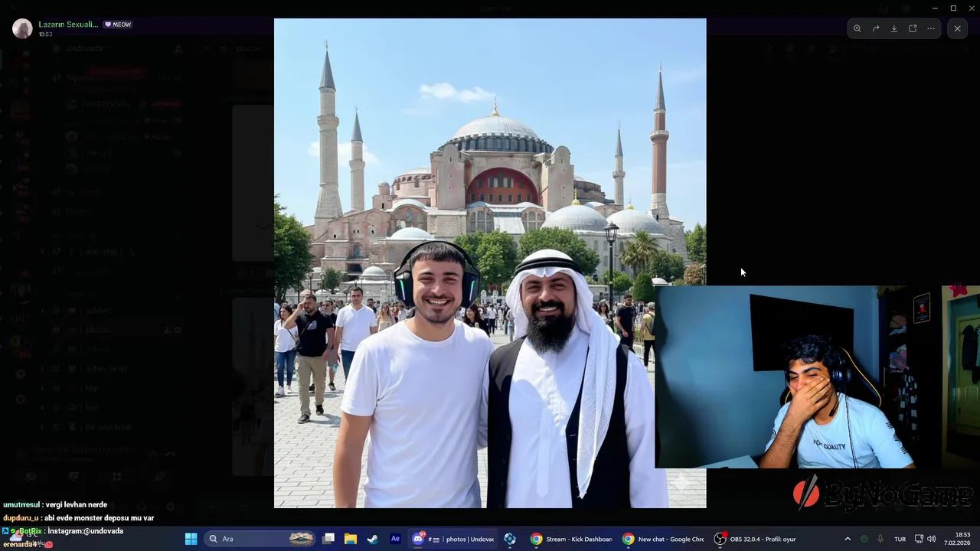Image resolution: width=980 pixels, height=551 pixels.
Task: Click chat message "vergi levhan nerde"
Action: [x=76, y=505]
